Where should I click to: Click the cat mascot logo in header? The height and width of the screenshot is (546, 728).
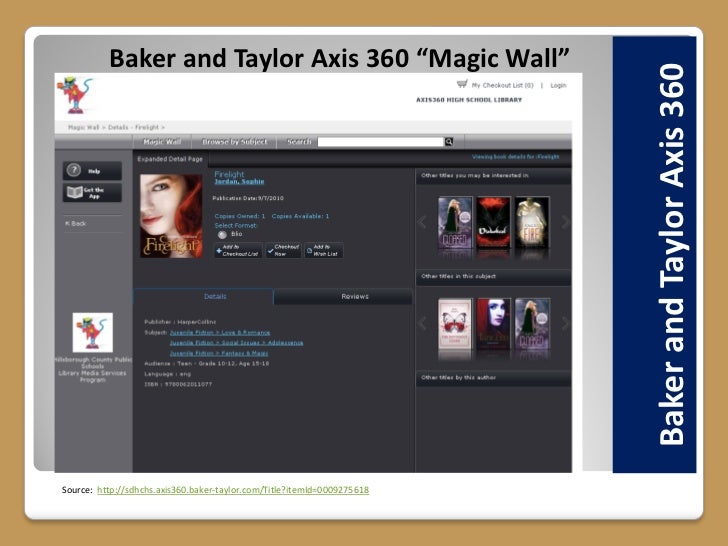[x=75, y=95]
